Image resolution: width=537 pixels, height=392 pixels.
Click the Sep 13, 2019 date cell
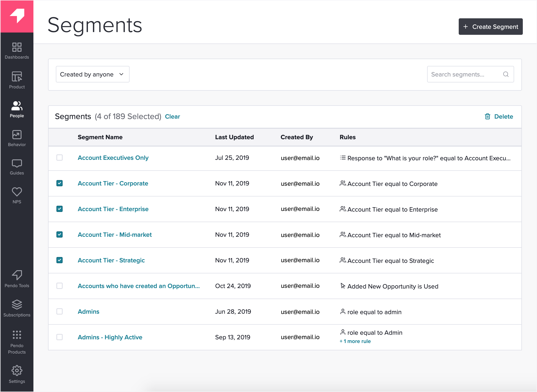(233, 337)
